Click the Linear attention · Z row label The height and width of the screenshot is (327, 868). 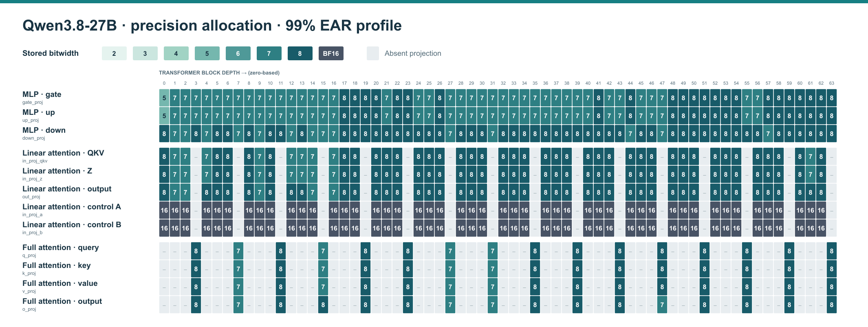(x=57, y=171)
